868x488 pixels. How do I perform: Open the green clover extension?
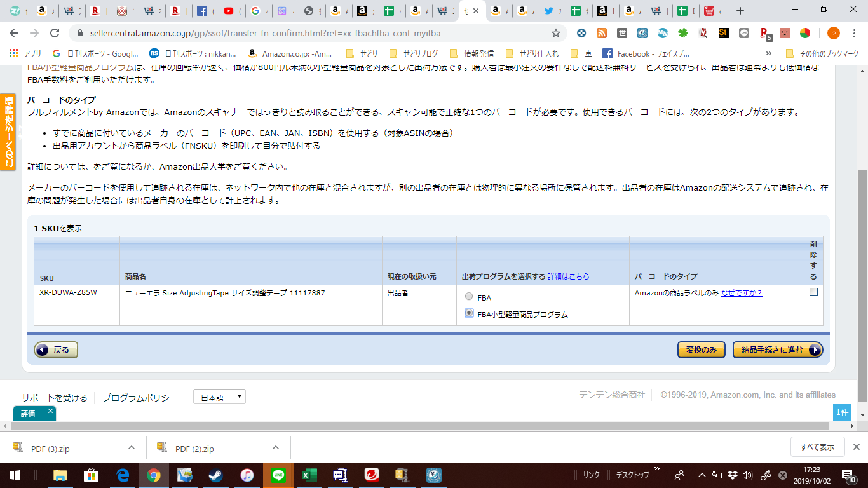[682, 33]
